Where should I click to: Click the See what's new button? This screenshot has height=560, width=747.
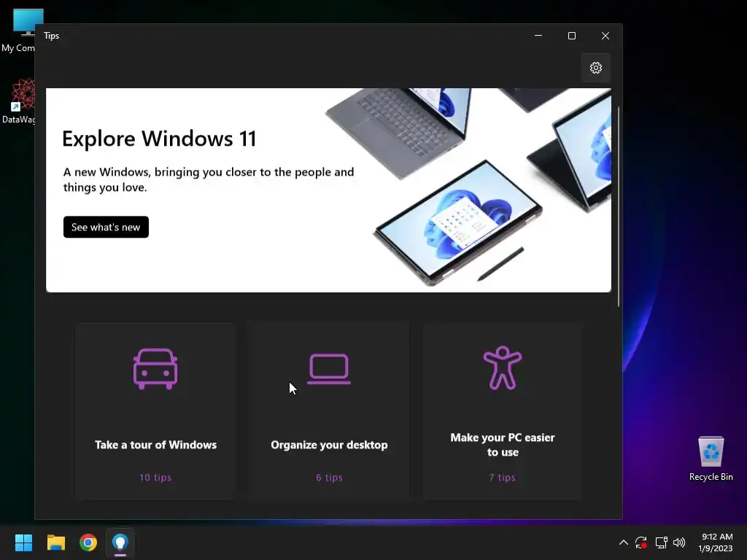[106, 227]
